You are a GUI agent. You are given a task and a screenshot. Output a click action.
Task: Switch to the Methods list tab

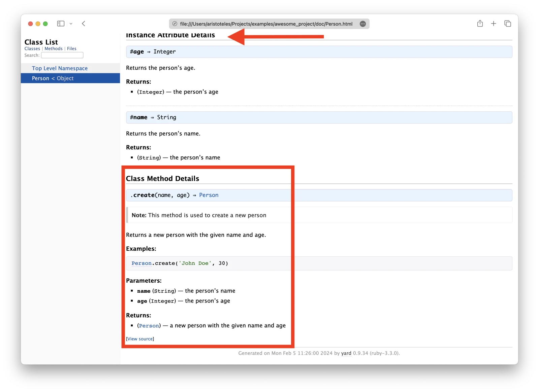(54, 49)
